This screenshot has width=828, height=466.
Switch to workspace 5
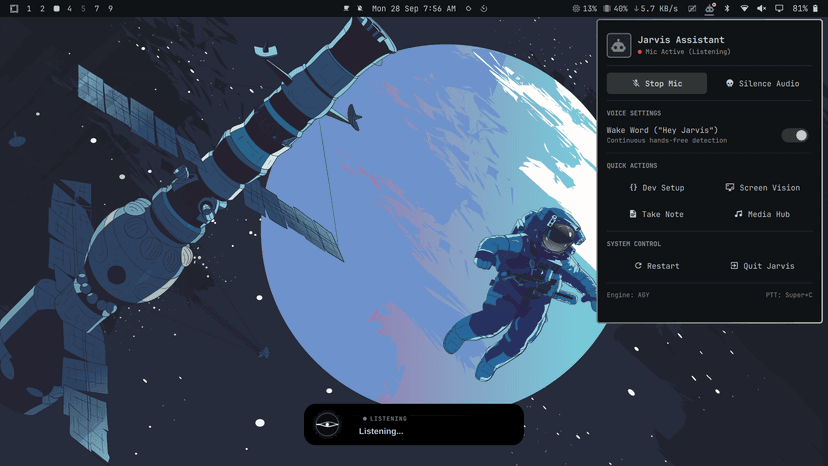pos(83,8)
